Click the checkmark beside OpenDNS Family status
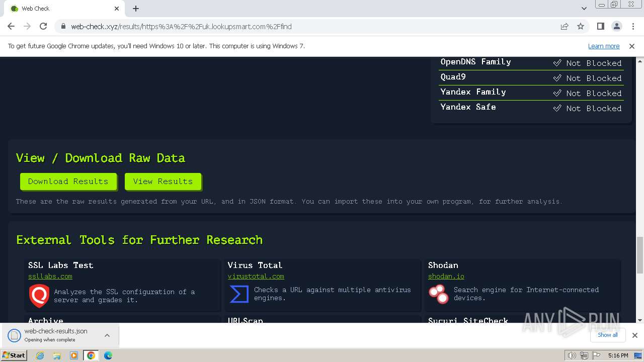The width and height of the screenshot is (644, 362). pos(557,63)
